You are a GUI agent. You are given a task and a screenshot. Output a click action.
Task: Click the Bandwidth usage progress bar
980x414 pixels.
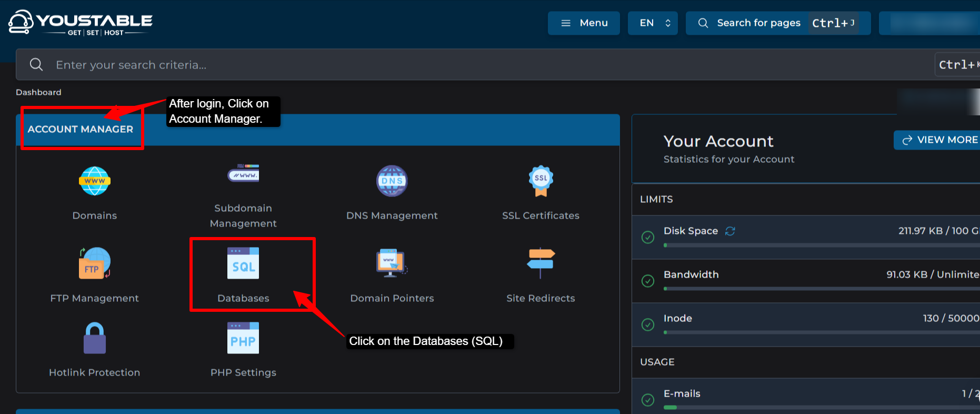(821, 289)
